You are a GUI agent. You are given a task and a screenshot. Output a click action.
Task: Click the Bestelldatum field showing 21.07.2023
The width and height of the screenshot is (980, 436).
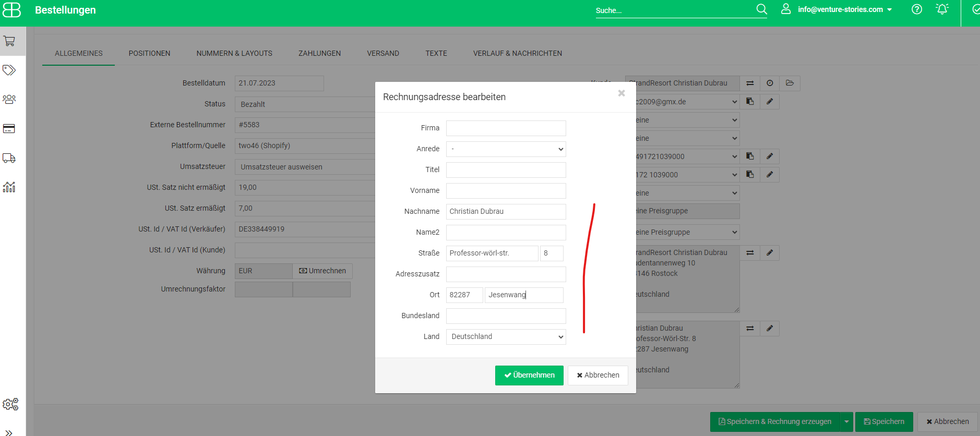coord(279,83)
